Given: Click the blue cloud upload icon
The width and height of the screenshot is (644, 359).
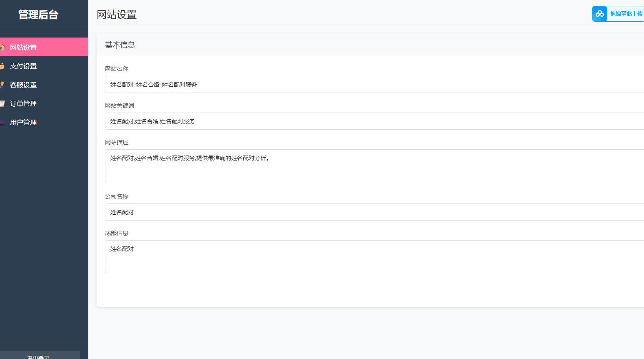Looking at the screenshot, I should [x=599, y=14].
